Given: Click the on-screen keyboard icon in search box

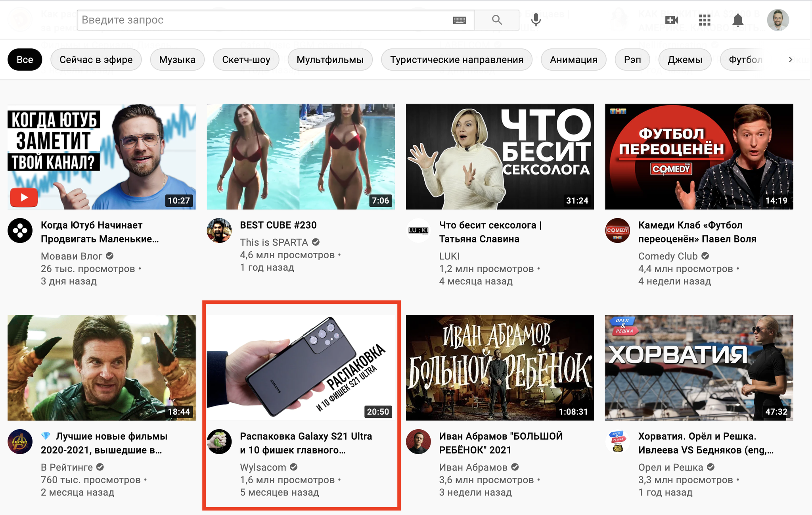Looking at the screenshot, I should 459,20.
